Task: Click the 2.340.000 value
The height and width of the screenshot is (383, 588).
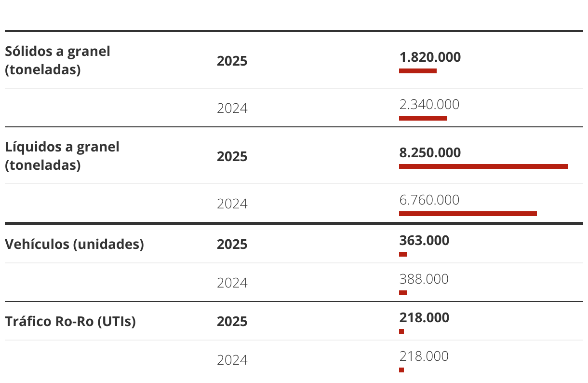Action: [429, 104]
